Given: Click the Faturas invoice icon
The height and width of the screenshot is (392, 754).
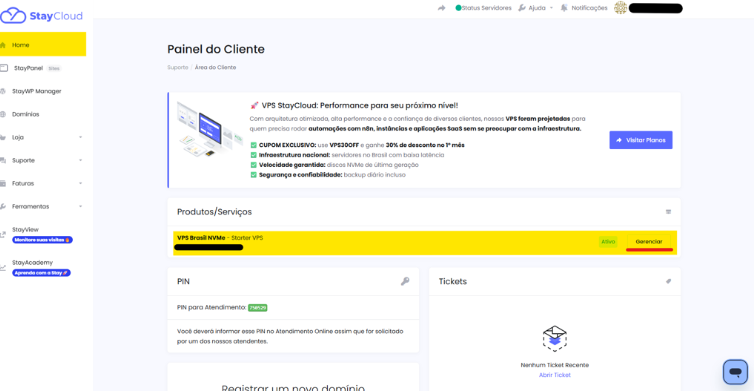Looking at the screenshot, I should [3, 183].
